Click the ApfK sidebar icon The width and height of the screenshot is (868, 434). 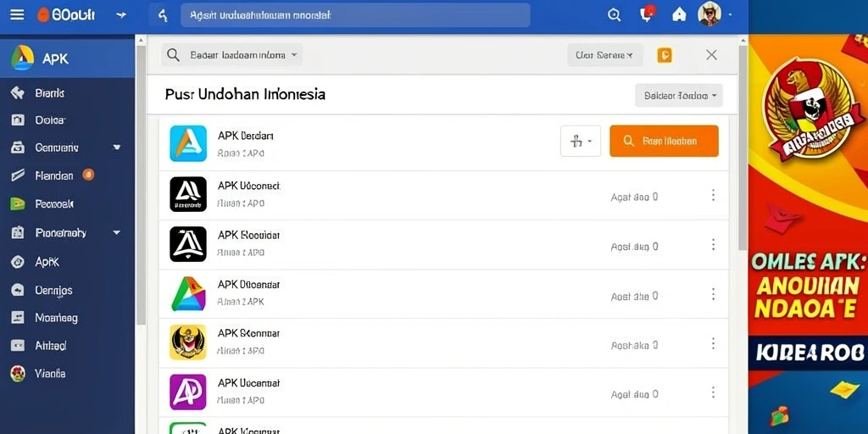(18, 262)
